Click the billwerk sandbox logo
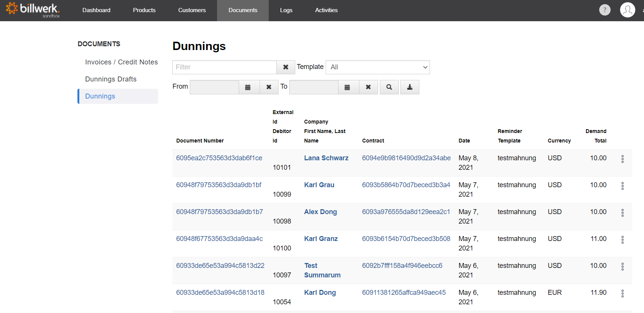This screenshot has width=644, height=313. pyautogui.click(x=33, y=10)
